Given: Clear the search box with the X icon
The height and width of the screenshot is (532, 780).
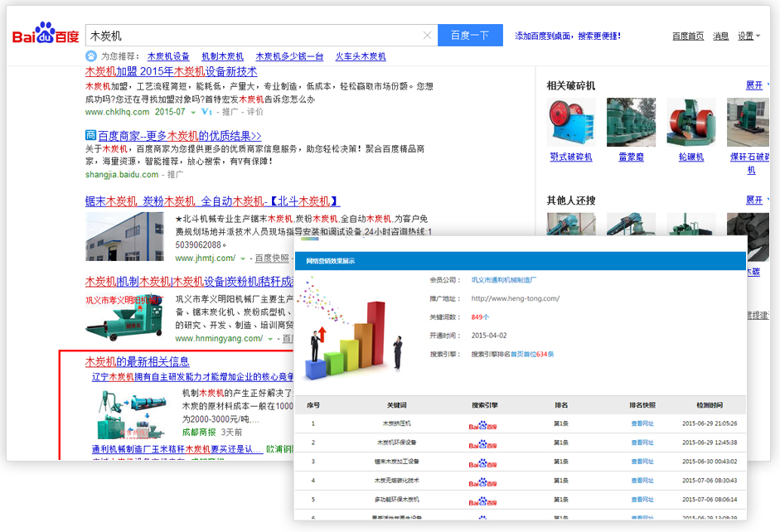Looking at the screenshot, I should (x=427, y=36).
